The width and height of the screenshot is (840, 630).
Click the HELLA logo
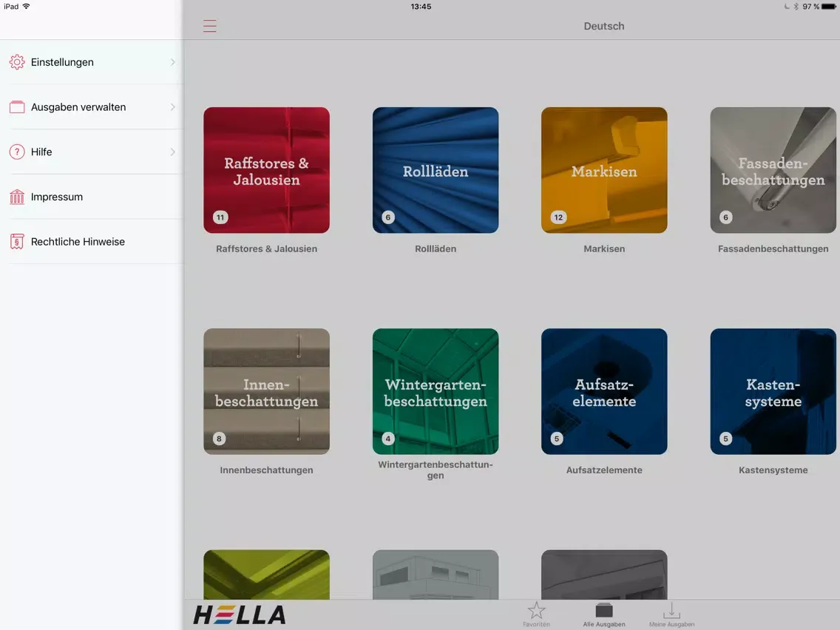pyautogui.click(x=240, y=615)
